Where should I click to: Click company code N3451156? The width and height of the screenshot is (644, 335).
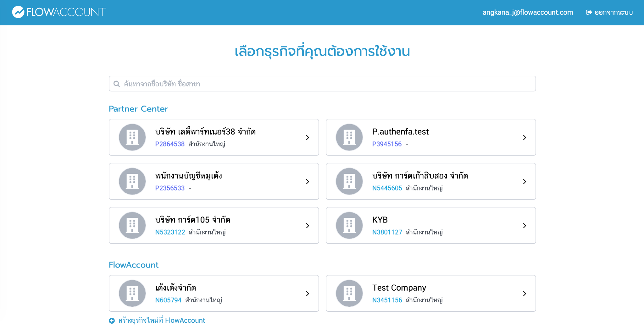(x=387, y=300)
